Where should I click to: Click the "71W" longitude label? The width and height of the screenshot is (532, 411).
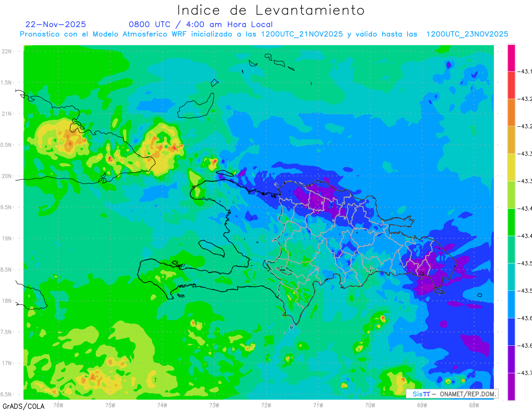[318, 405]
